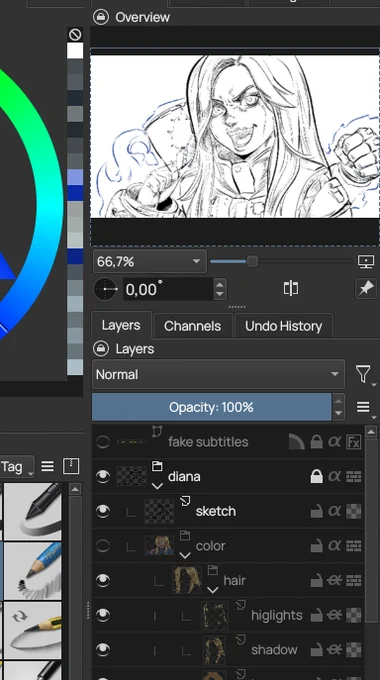Open the brush Tag dropdown
The width and height of the screenshot is (380, 680).
tap(16, 467)
